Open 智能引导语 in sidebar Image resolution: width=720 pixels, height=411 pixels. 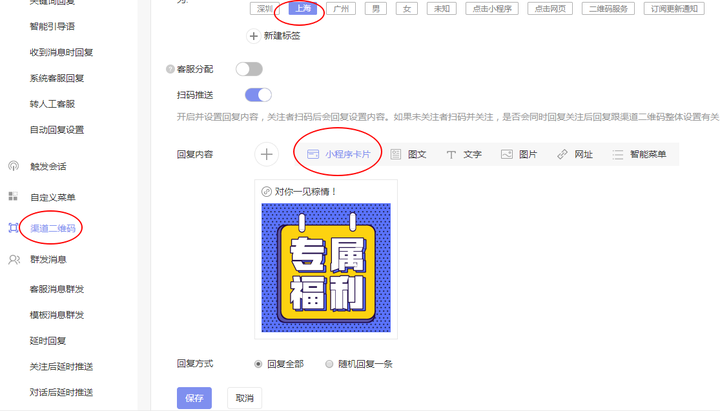(52, 27)
